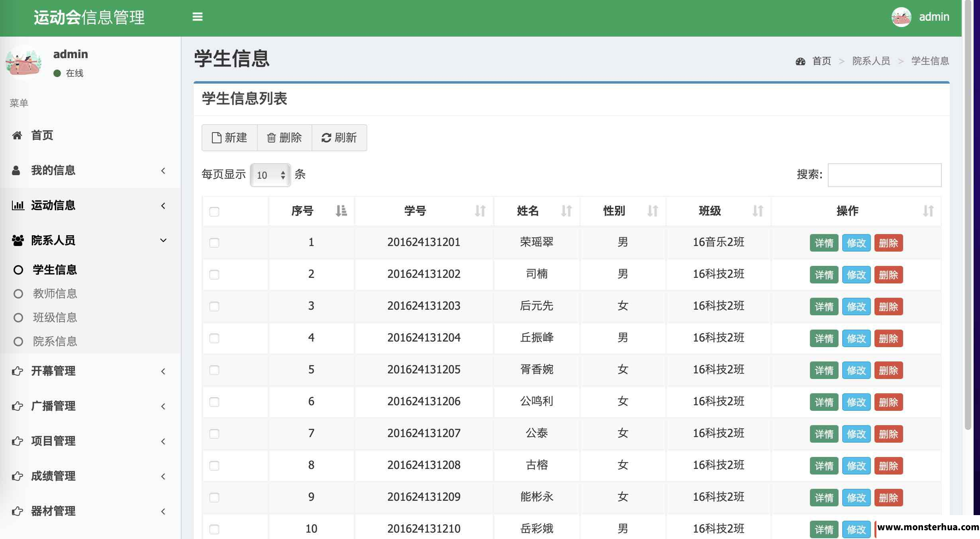Click the circle icon beside 院系信息 submenu

tap(18, 342)
